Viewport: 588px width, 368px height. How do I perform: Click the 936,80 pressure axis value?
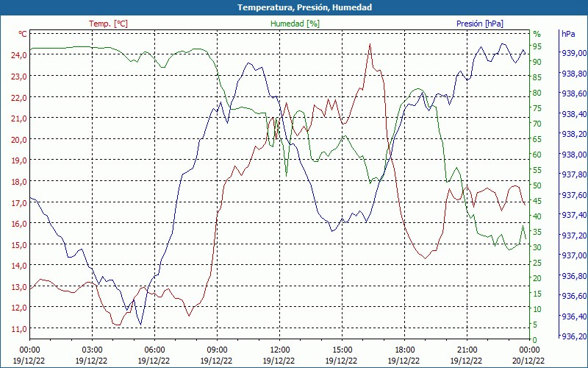[x=574, y=276]
